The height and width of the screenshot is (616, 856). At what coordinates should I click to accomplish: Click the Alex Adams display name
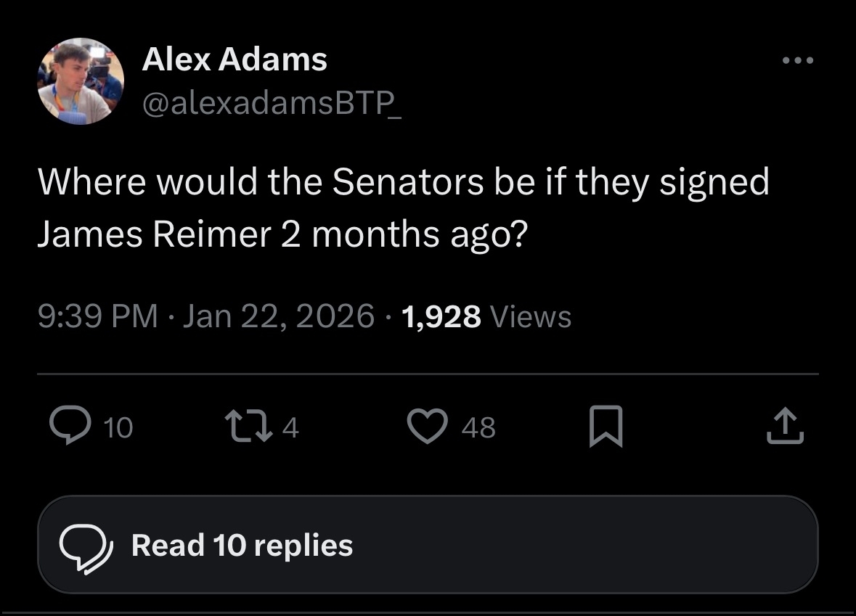click(x=235, y=59)
